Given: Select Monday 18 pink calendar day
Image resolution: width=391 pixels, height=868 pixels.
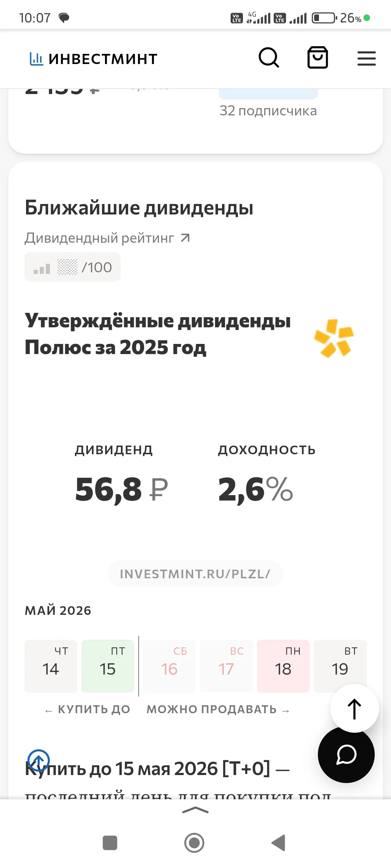Looking at the screenshot, I should point(283,666).
